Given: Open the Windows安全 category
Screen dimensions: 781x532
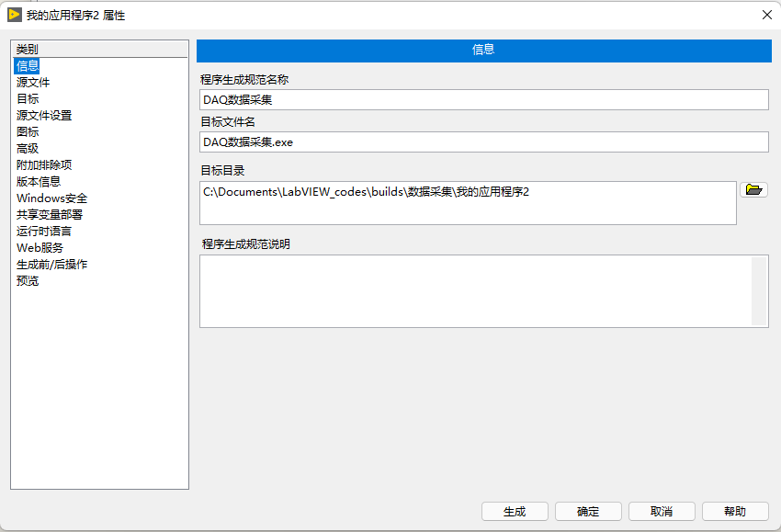Looking at the screenshot, I should pyautogui.click(x=51, y=198).
